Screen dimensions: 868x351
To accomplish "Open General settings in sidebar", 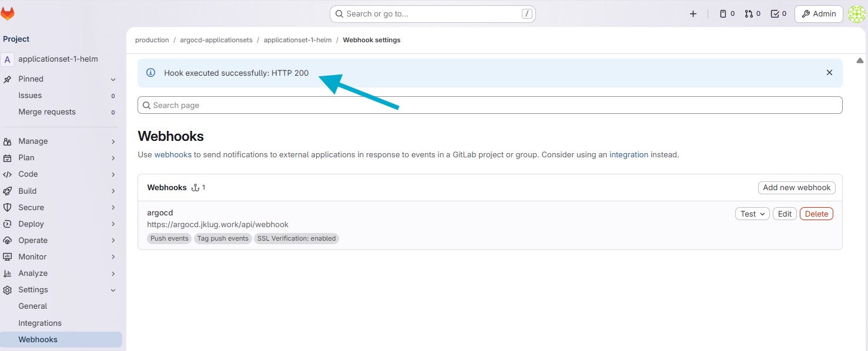I will [x=33, y=306].
